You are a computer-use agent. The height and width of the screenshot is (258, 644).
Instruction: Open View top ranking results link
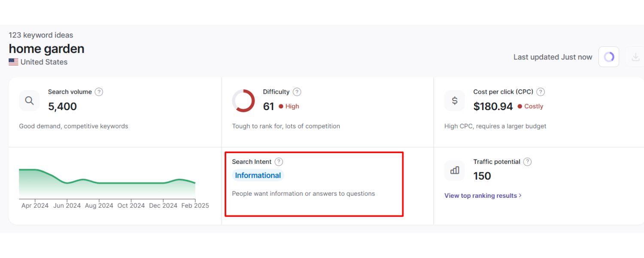tap(483, 196)
